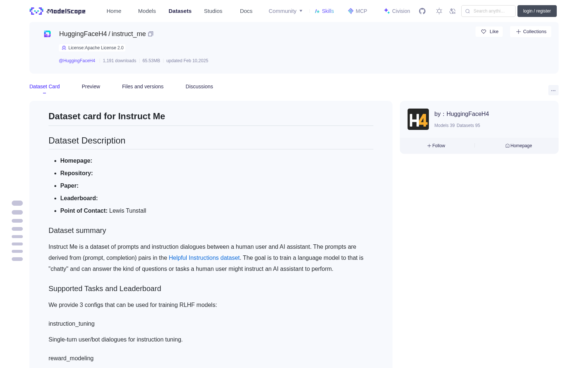Open the Models section
Viewport: 588px width, 368px height.
147,11
